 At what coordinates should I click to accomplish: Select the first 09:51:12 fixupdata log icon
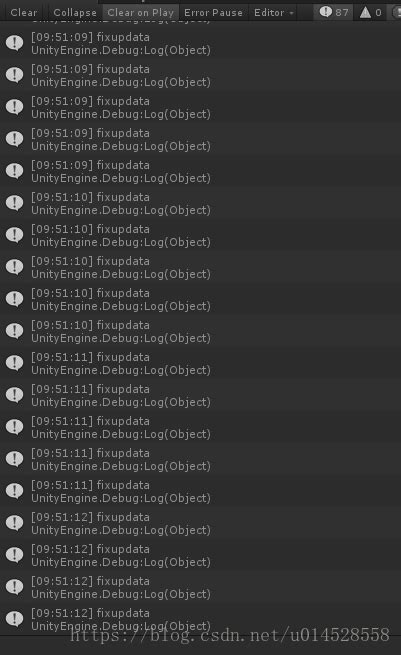tap(15, 523)
